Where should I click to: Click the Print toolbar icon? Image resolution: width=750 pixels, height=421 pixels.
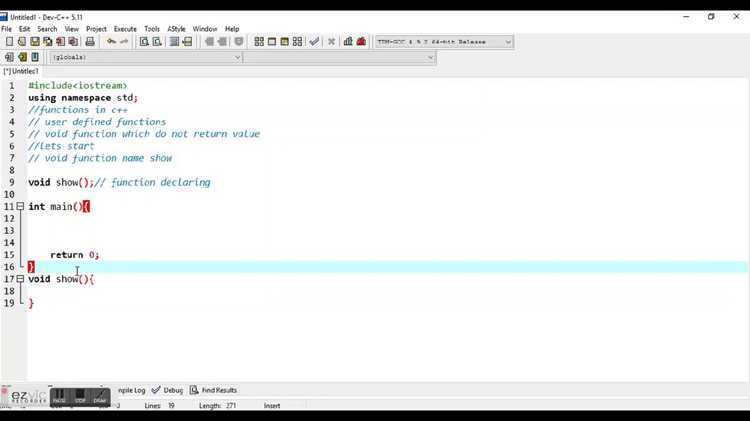pos(90,42)
